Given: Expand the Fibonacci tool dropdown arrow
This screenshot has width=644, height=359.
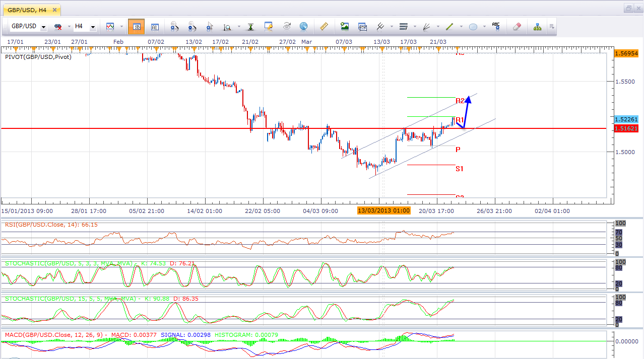Looking at the screenshot, I should point(414,27).
